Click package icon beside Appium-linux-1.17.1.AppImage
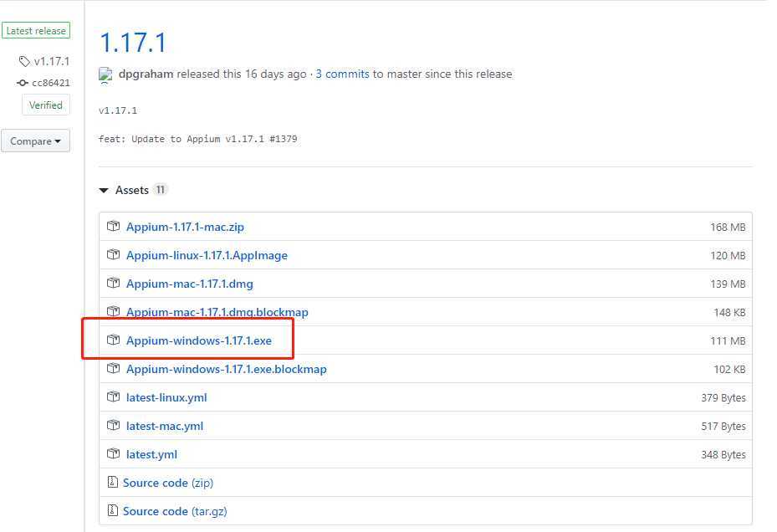This screenshot has width=777, height=532. (x=114, y=255)
